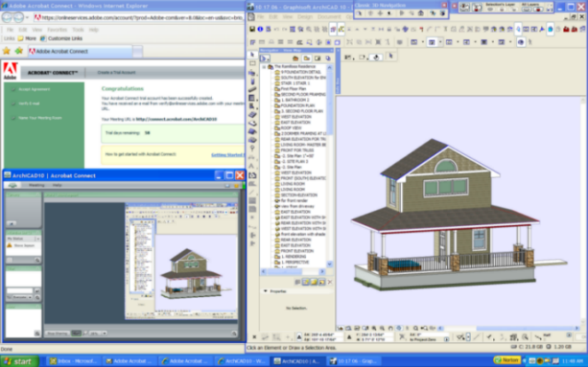Select the Arrow tool in ArchiCAD toolbox
Viewport: 588px width, 367px height.
point(252,55)
